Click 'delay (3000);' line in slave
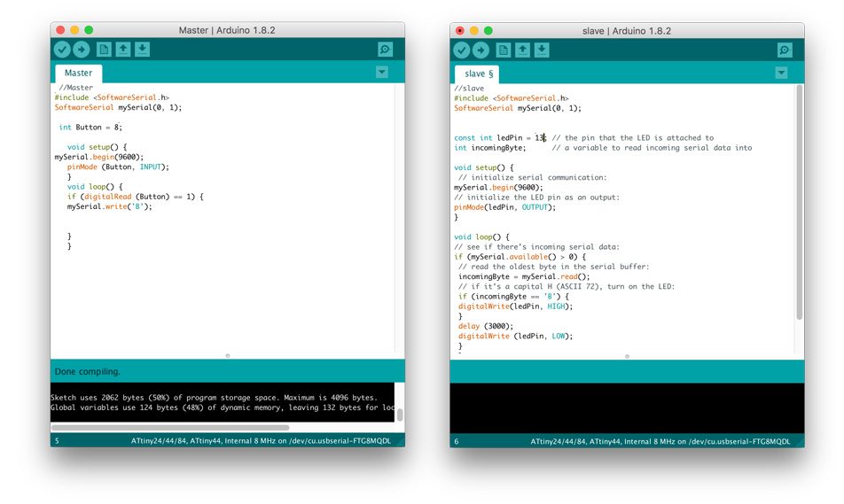The height and width of the screenshot is (504, 844). pos(486,326)
